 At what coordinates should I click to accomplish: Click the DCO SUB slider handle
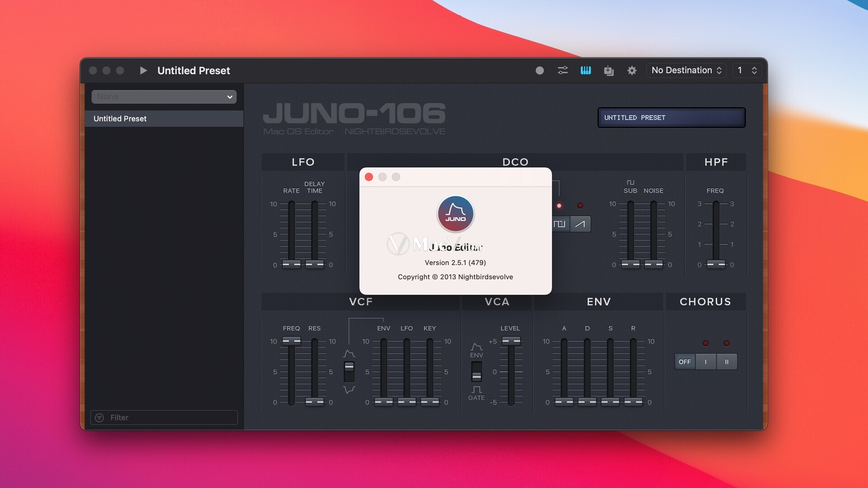(x=630, y=264)
